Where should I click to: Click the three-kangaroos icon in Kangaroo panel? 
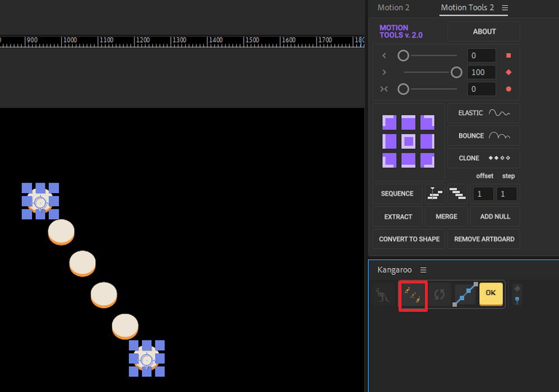413,295
